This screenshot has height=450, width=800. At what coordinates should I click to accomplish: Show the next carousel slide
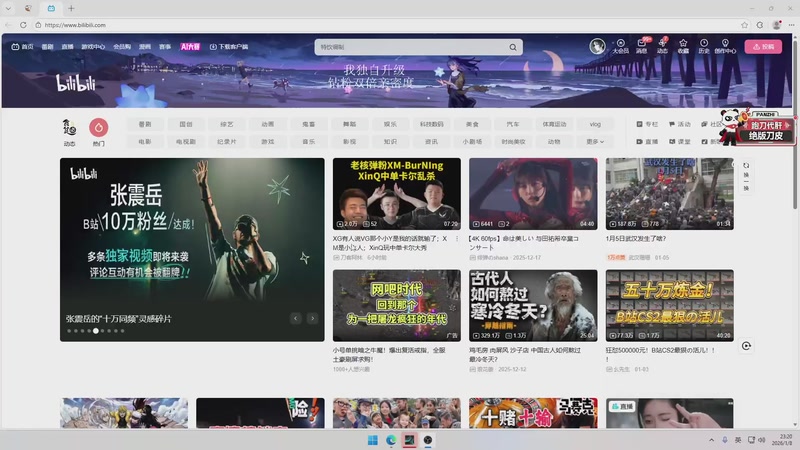pos(313,318)
